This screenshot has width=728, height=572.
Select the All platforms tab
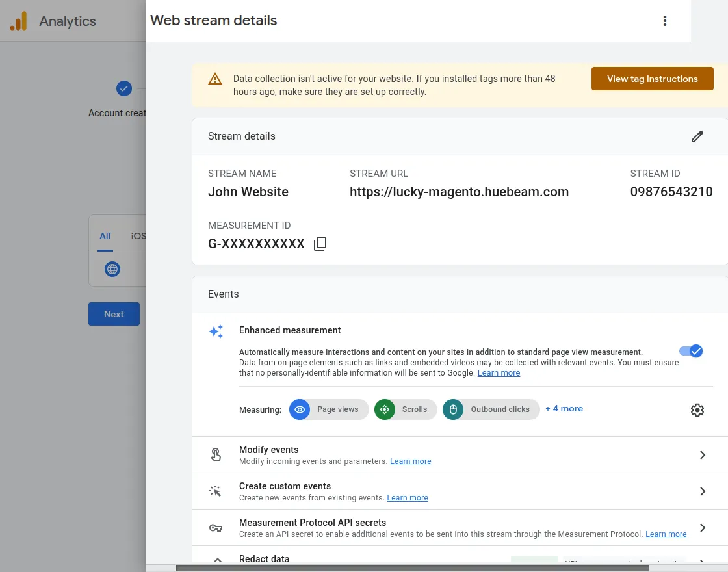(105, 237)
